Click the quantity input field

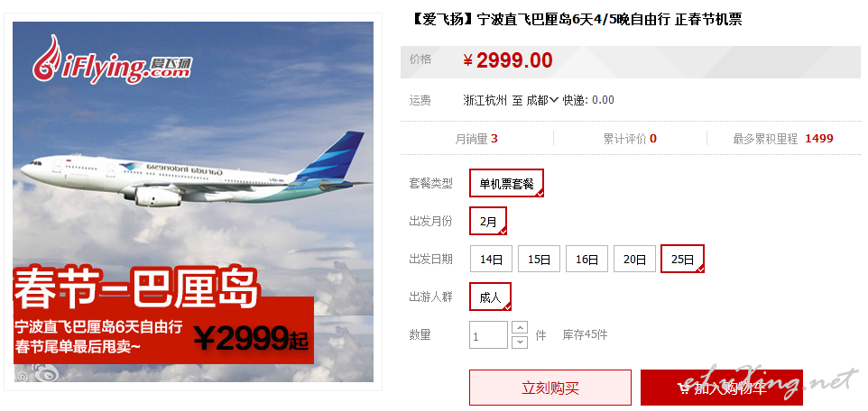pos(488,334)
